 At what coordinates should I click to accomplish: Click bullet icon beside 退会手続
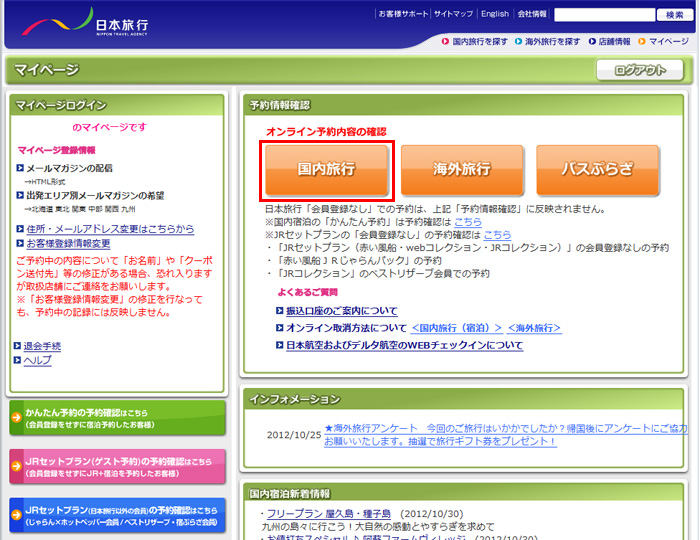17,346
